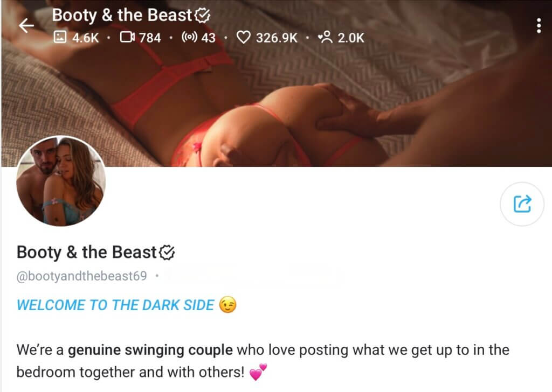Open the three-dot more options menu
The width and height of the screenshot is (552, 392).
(x=539, y=26)
